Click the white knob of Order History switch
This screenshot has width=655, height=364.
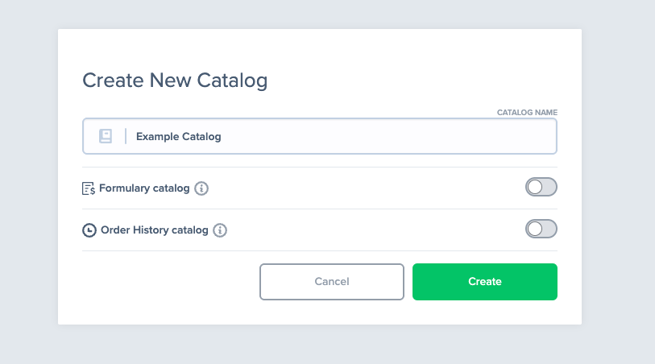[534, 229]
